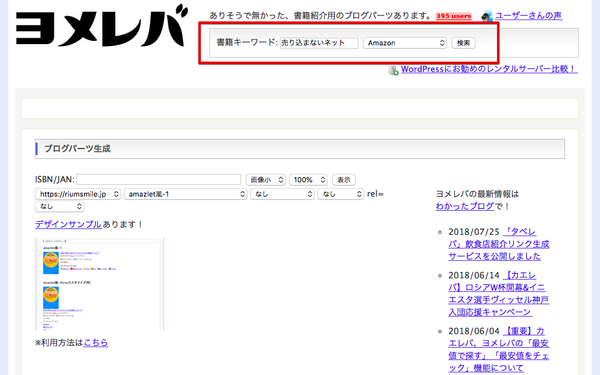
Task: Click the server icon beside the WordPress link
Action: (393, 70)
